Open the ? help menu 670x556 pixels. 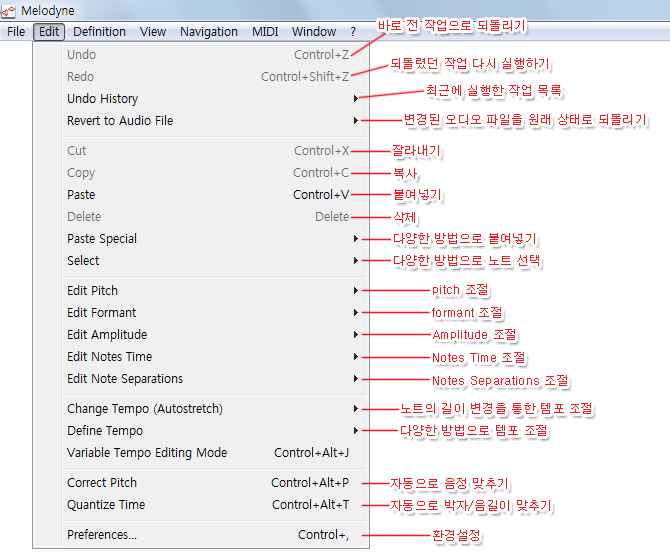click(x=353, y=32)
